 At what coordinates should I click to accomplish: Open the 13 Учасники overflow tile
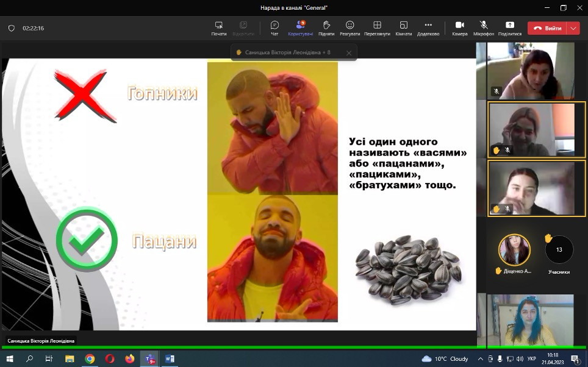559,250
